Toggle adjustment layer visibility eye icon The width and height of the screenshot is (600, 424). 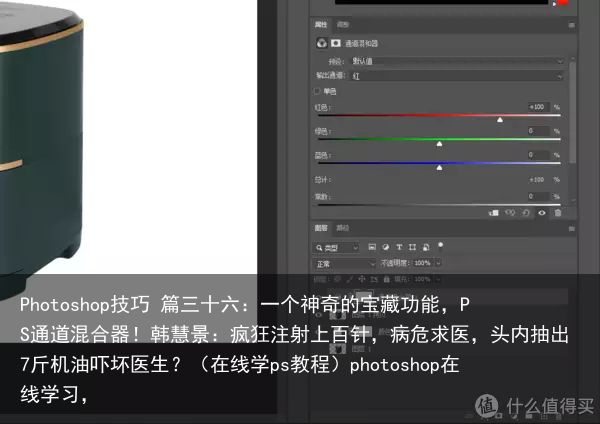[x=542, y=213]
